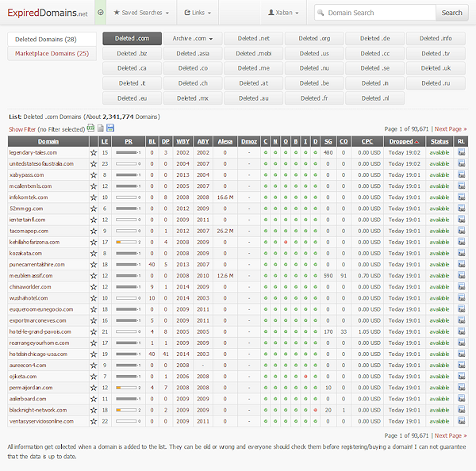Screen dimensions: 476x471
Task: Click the Search button
Action: [451, 13]
